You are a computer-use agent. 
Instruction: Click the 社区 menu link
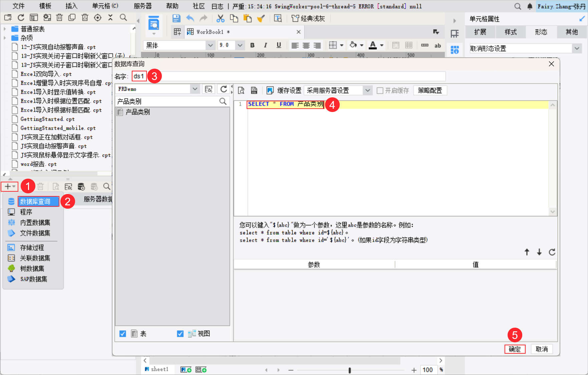(x=199, y=6)
